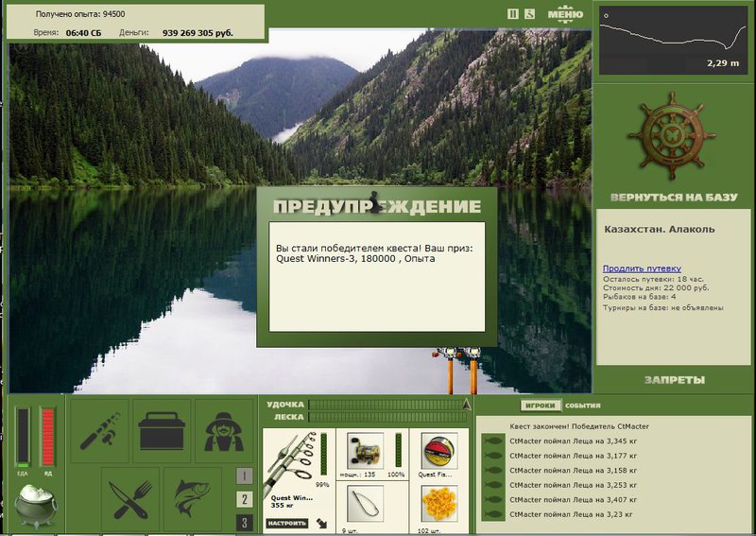
Task: Switch to the СОБЫТИЯ tab
Action: (583, 406)
